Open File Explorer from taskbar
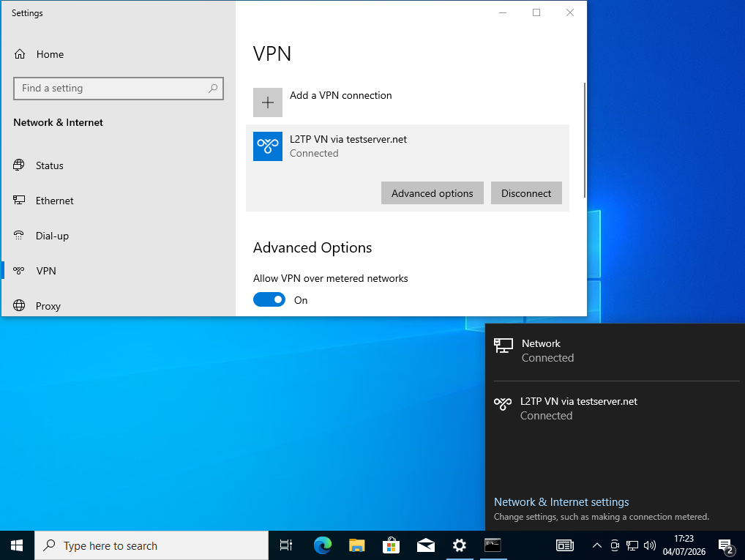745x560 pixels. (x=357, y=545)
